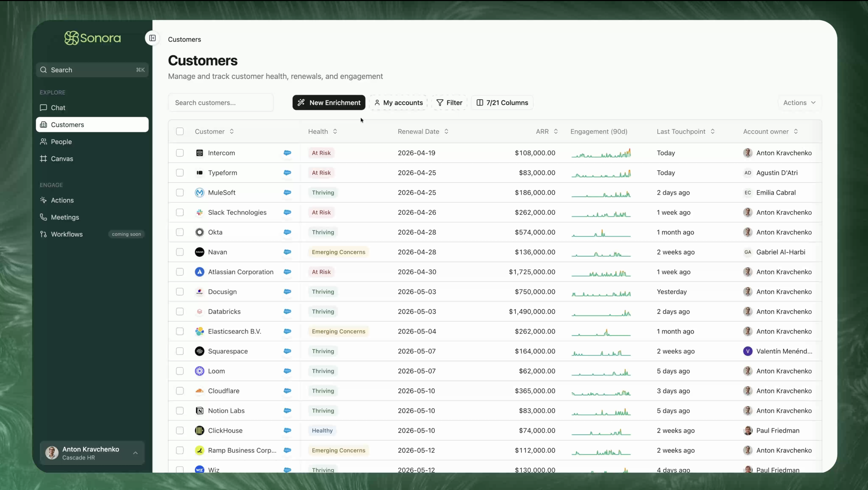868x490 pixels.
Task: Click the Sonora logo
Action: coord(93,38)
